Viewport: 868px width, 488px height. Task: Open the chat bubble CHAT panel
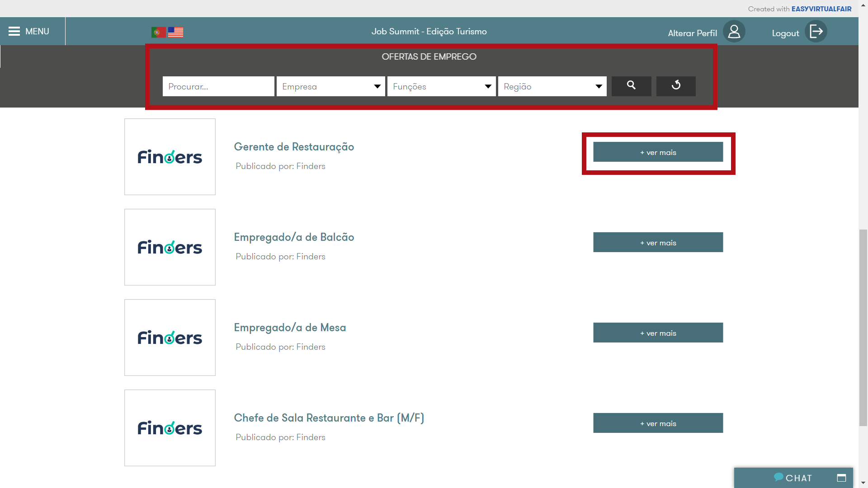click(x=793, y=478)
